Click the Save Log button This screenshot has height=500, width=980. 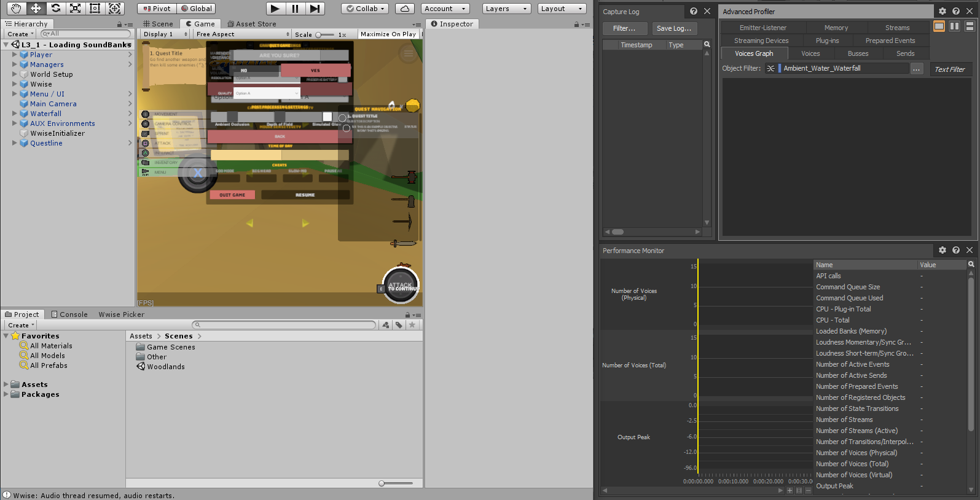[673, 28]
